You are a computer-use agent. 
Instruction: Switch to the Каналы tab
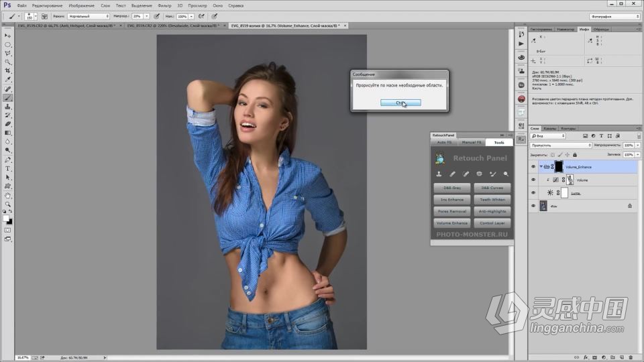click(x=549, y=128)
